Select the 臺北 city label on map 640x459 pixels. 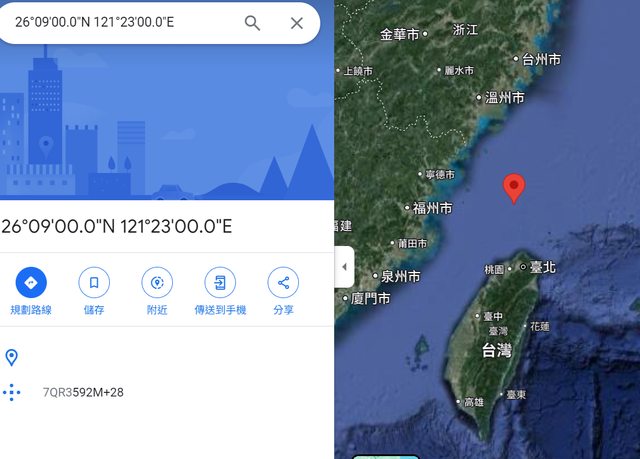pos(543,267)
